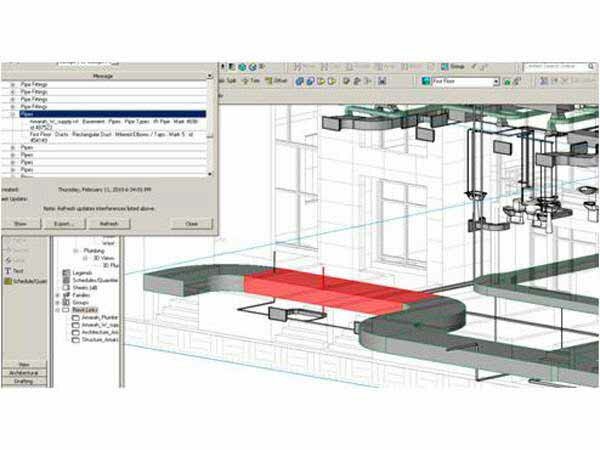
Task: Click the green house icon after view dropdown
Action: (507, 82)
